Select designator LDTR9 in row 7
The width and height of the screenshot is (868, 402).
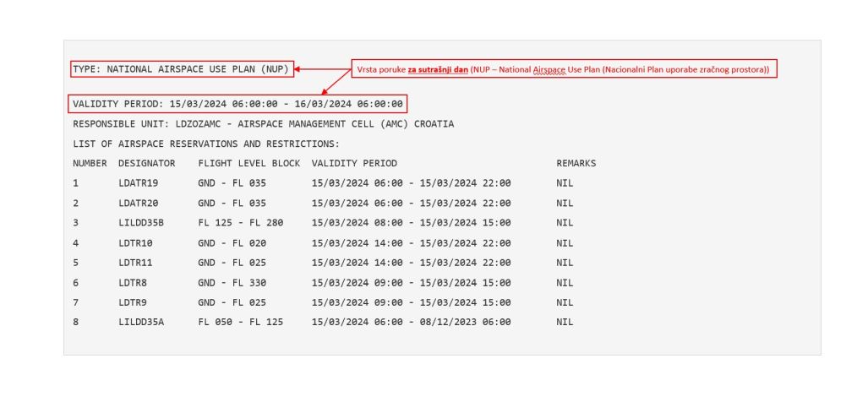coord(133,302)
